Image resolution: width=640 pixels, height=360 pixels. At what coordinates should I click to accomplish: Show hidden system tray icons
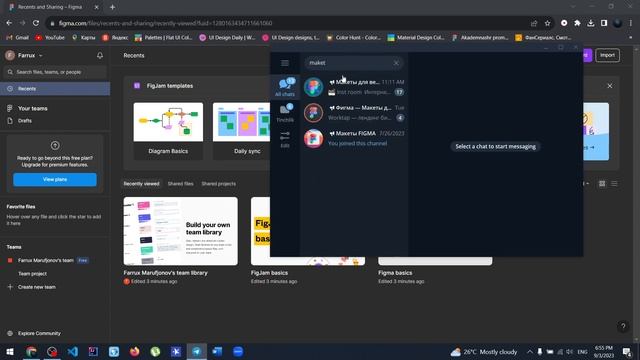(529, 351)
